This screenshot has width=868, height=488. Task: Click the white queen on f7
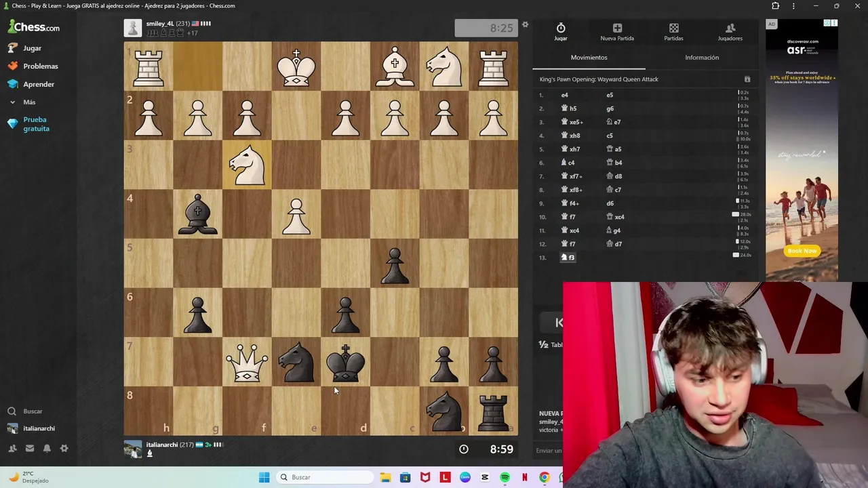[247, 362]
